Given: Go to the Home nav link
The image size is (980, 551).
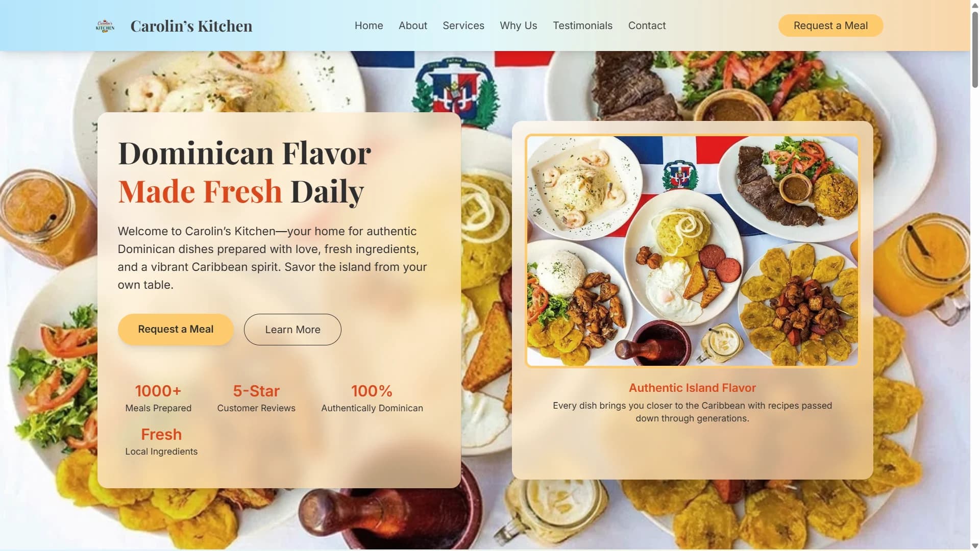Looking at the screenshot, I should [369, 26].
